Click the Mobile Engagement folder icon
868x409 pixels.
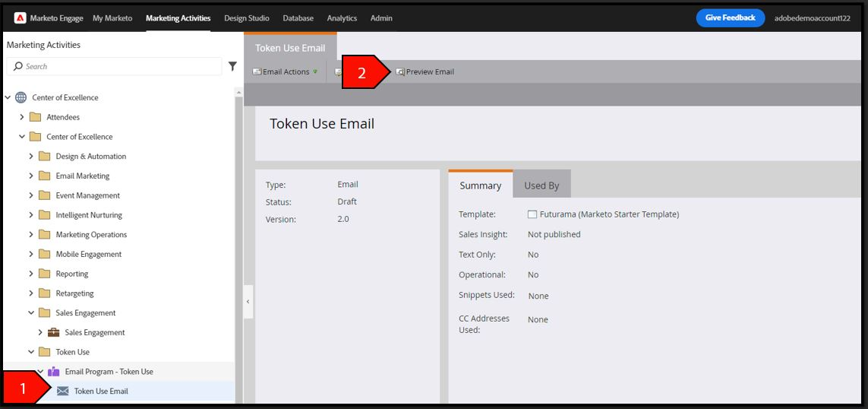coord(44,255)
